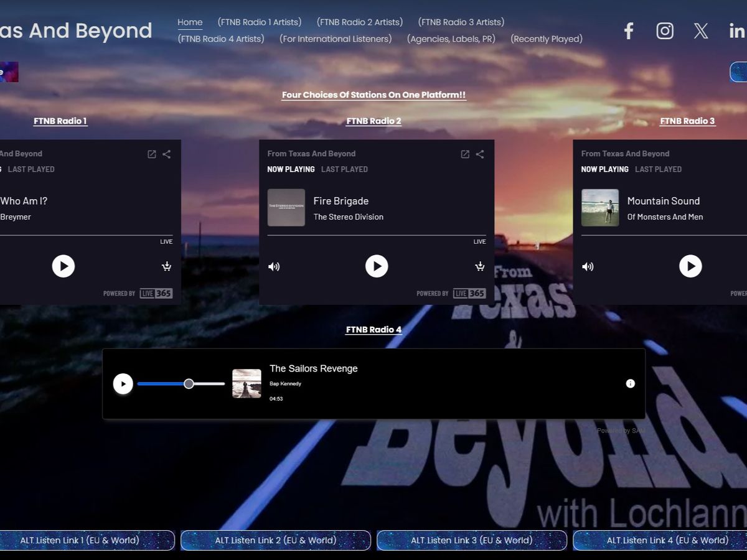This screenshot has width=747, height=560.
Task: Open the (Recently Played) menu item
Action: [547, 39]
